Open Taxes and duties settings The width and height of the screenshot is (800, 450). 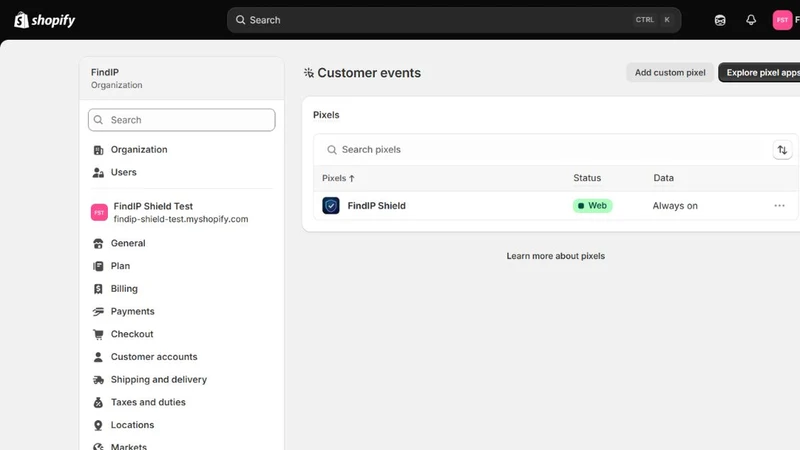148,402
